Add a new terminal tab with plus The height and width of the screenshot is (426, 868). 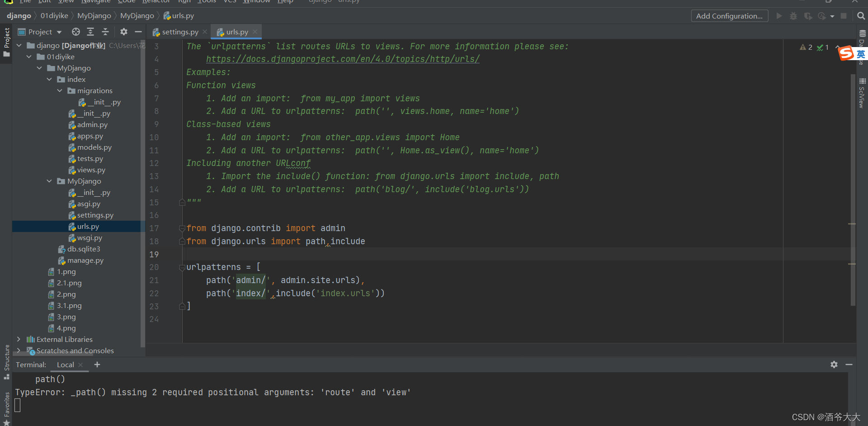coord(97,364)
